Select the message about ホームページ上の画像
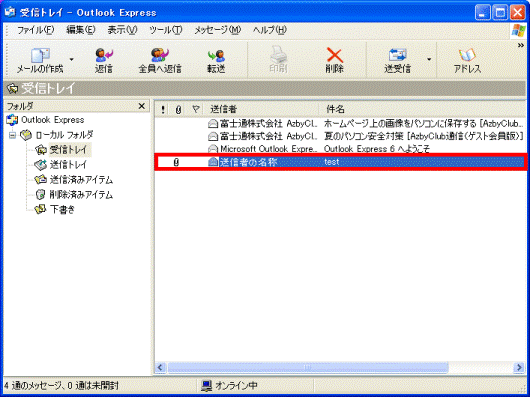530x397 pixels. 340,124
